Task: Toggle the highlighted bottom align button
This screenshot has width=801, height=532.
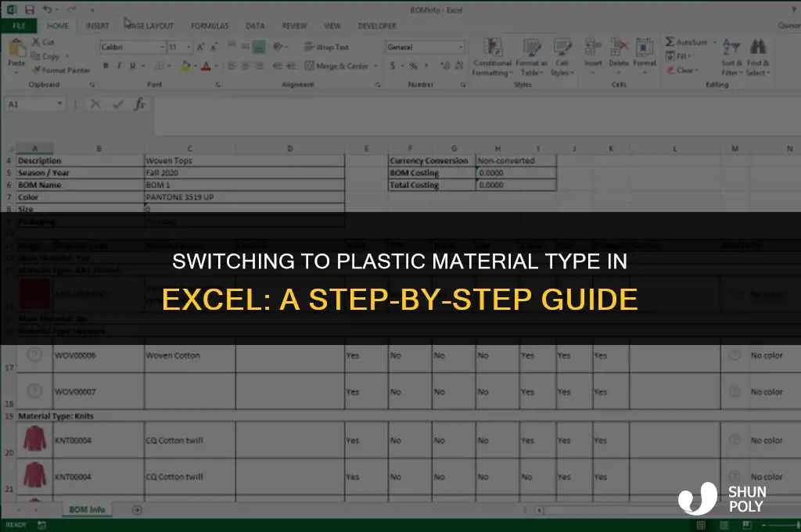Action: [259, 47]
